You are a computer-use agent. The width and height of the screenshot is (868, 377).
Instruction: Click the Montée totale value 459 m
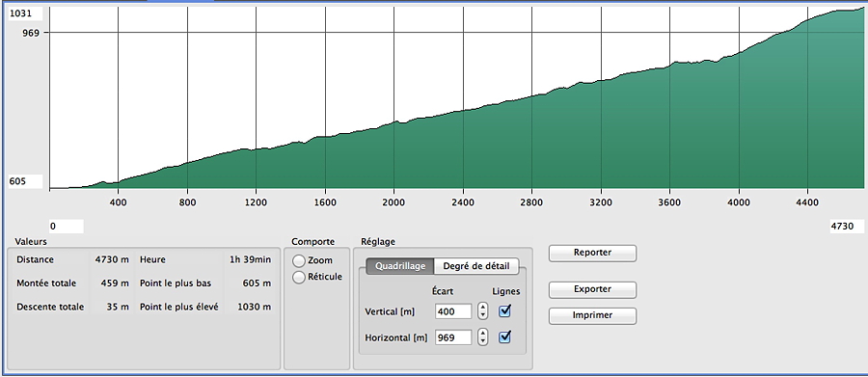[x=115, y=283]
